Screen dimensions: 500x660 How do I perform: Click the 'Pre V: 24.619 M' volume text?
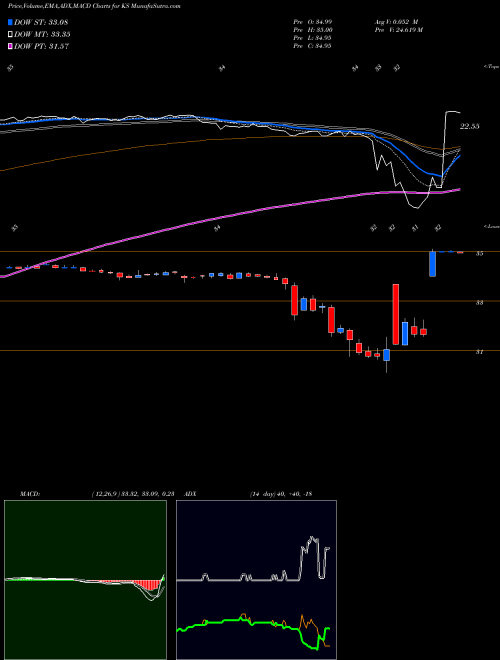[399, 30]
